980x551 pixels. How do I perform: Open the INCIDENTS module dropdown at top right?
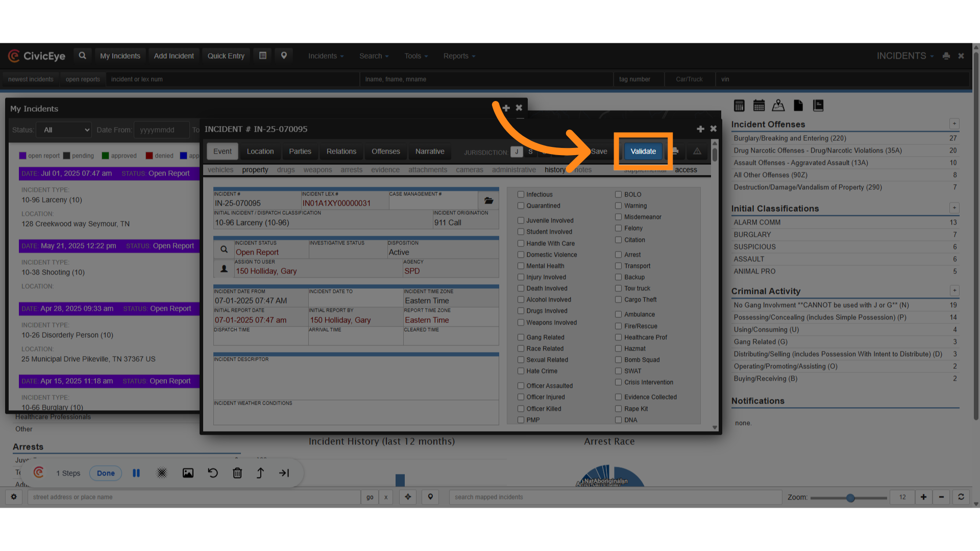[x=905, y=56]
